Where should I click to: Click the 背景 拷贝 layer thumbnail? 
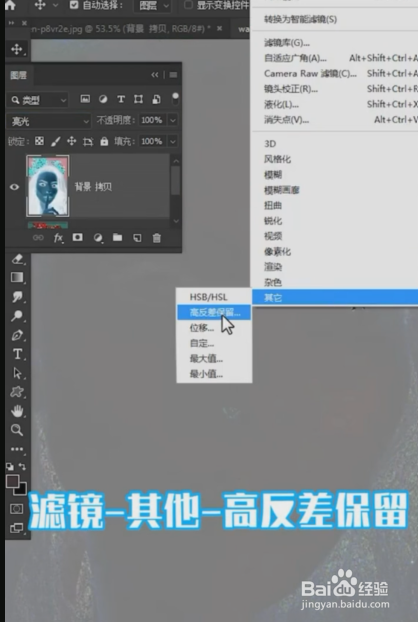coord(48,186)
